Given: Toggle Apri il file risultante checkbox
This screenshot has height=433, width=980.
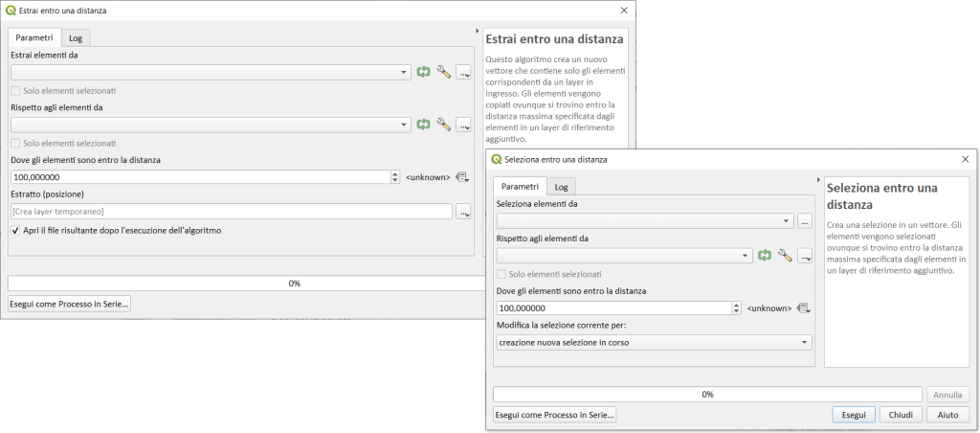Looking at the screenshot, I should pos(16,231).
